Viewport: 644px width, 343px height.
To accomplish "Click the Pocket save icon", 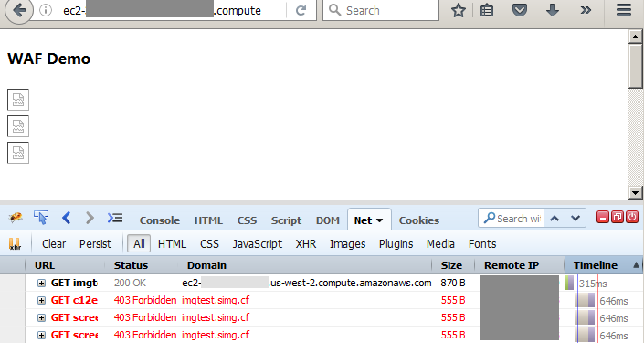I will (520, 10).
